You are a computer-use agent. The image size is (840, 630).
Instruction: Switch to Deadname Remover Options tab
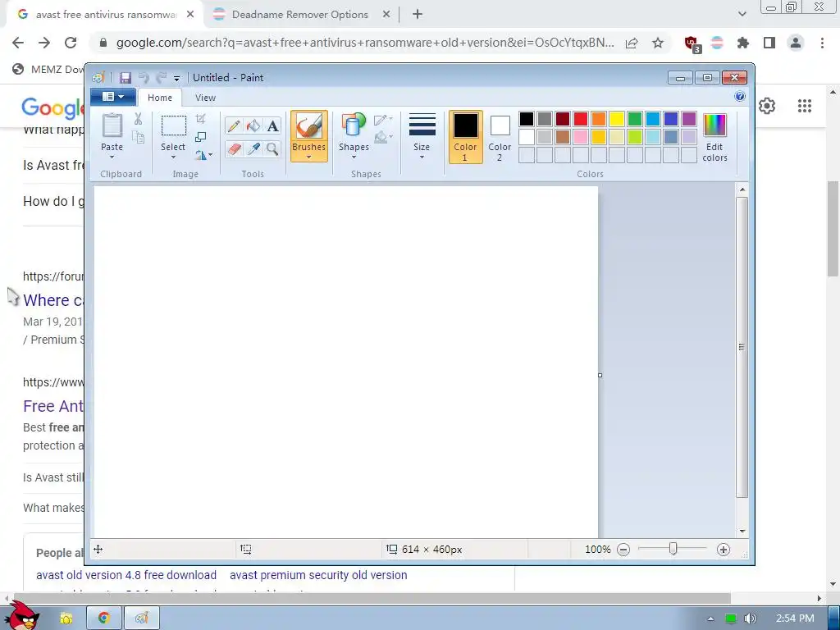[300, 15]
